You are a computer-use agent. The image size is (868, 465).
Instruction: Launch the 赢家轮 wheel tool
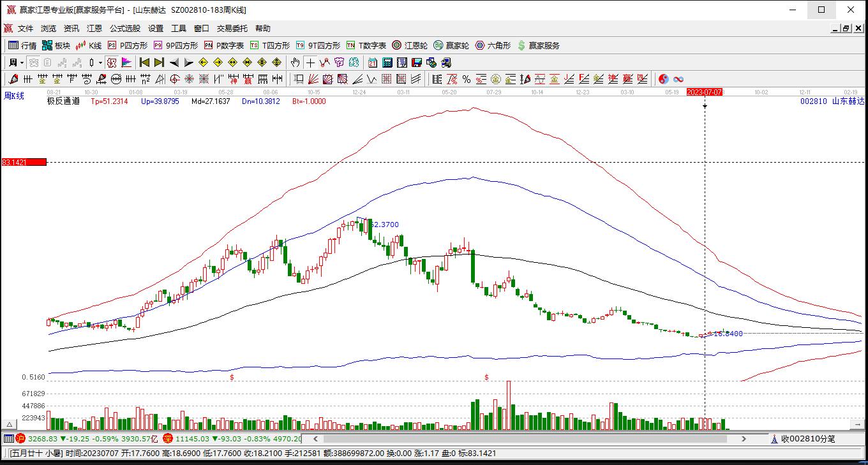point(451,45)
